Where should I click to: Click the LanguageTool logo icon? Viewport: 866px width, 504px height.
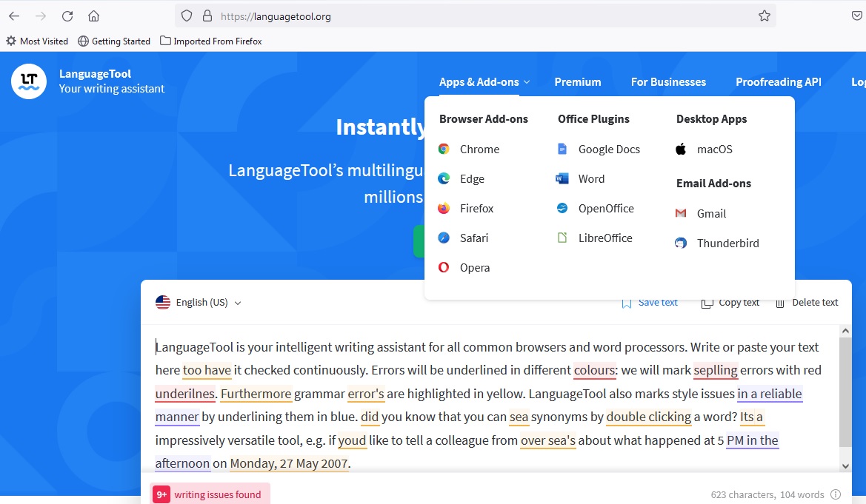pyautogui.click(x=29, y=81)
